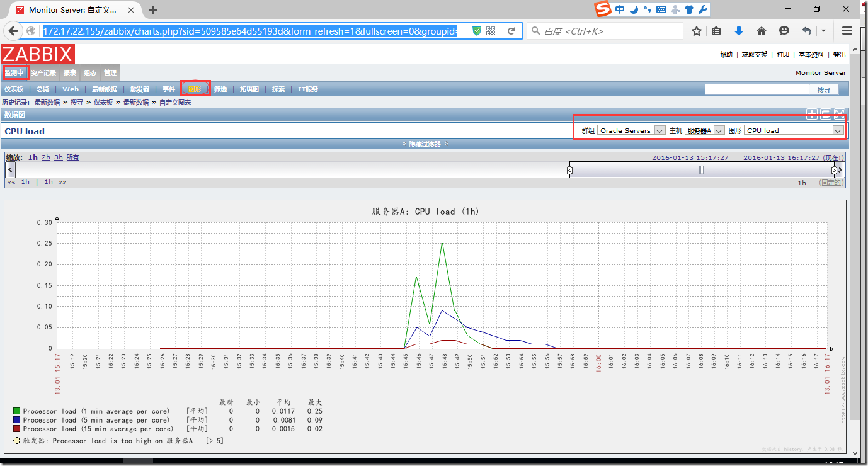Viewport: 868px width, 466px height.
Task: Go to the Web submenu
Action: click(71, 89)
